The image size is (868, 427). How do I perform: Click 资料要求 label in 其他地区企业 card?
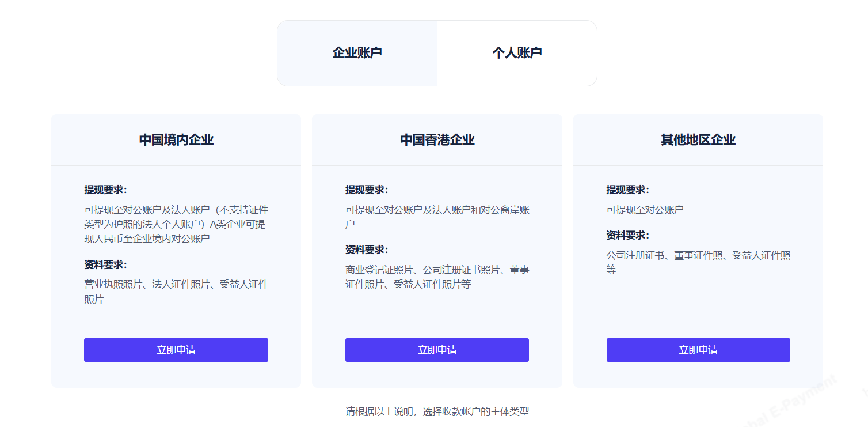tap(627, 235)
